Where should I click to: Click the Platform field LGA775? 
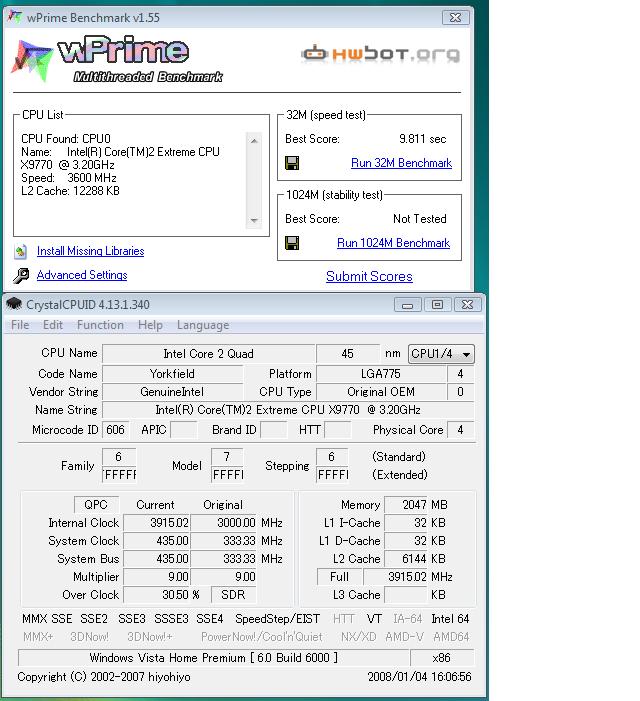point(381,374)
